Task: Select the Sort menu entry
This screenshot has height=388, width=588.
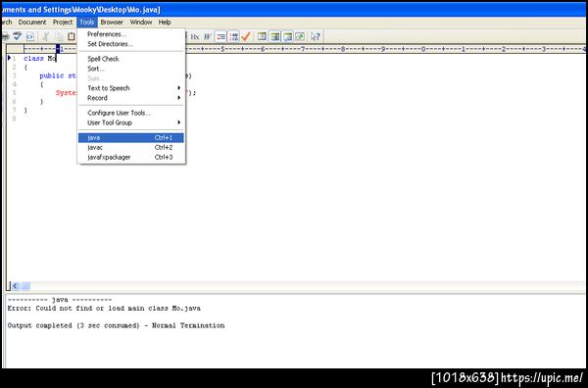Action: pyautogui.click(x=131, y=69)
